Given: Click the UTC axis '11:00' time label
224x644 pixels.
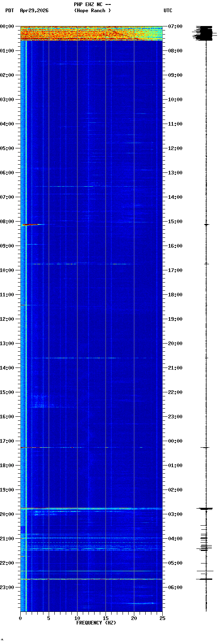Looking at the screenshot, I should 175,124.
